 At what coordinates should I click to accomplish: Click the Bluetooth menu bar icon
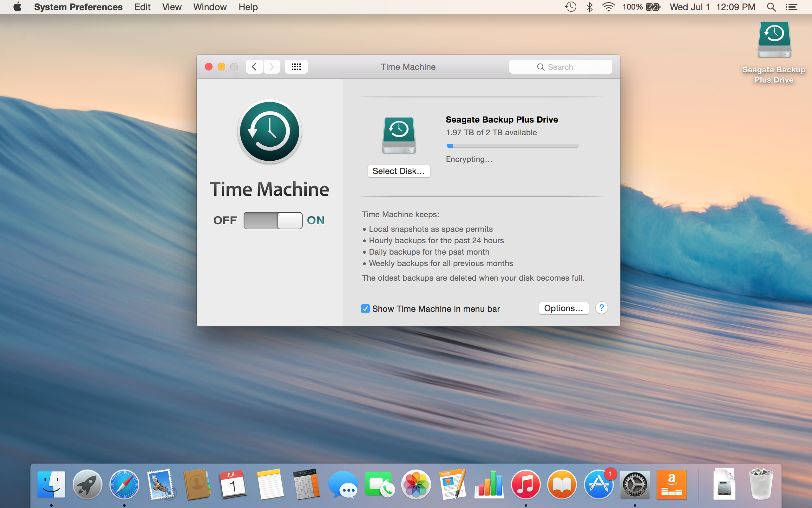pyautogui.click(x=590, y=7)
